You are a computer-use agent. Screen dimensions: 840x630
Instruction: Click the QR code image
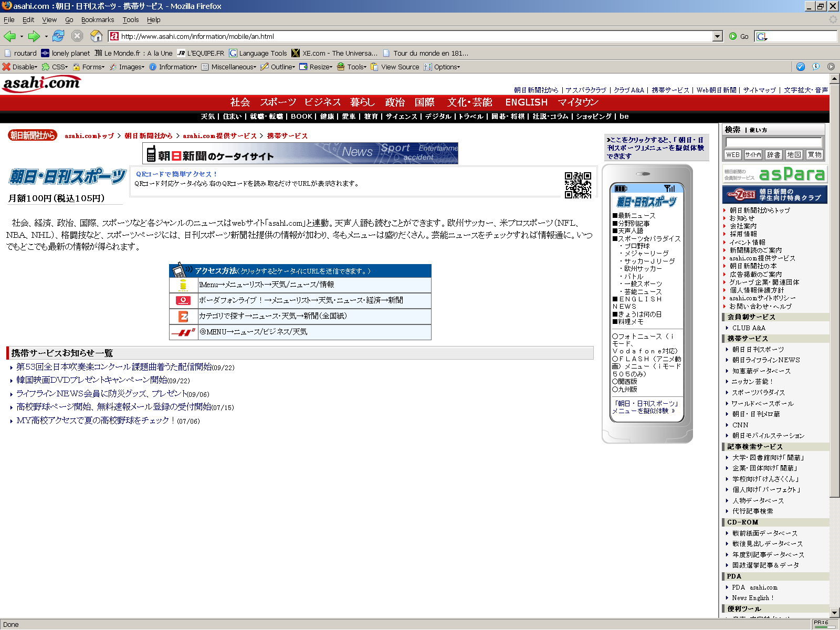577,185
